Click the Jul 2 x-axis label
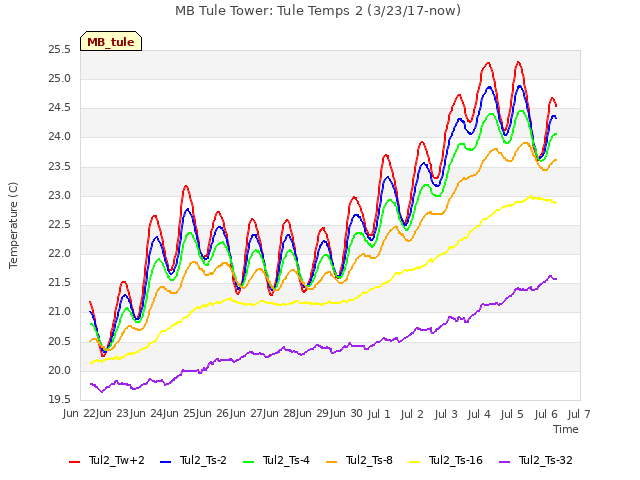 (412, 414)
